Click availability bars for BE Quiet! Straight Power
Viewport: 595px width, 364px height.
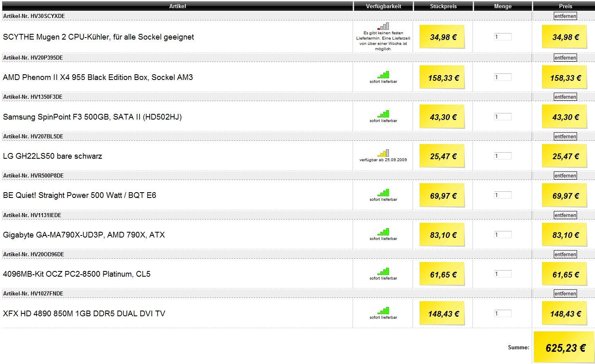(383, 193)
